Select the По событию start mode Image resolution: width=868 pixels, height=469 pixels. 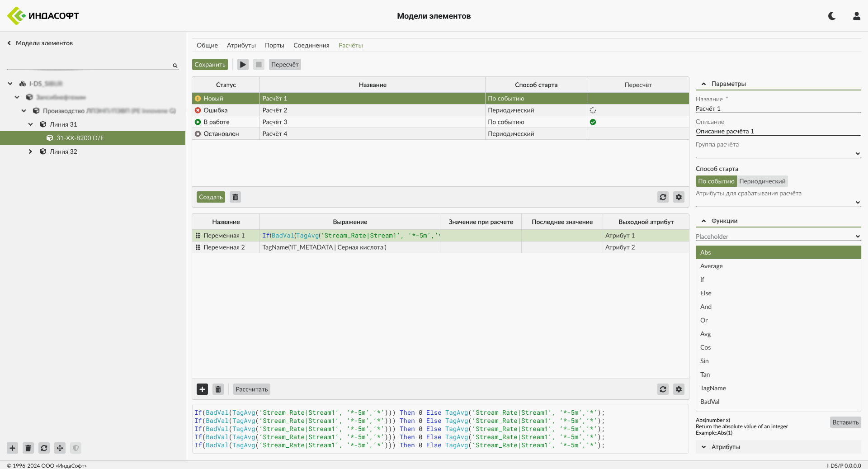click(x=716, y=181)
